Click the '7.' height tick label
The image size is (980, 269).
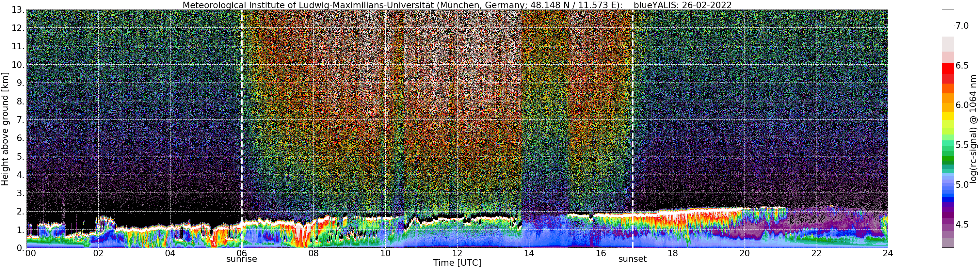[x=21, y=120]
